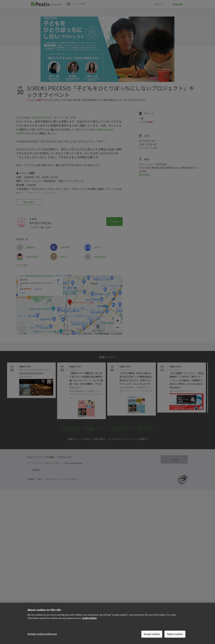Select the 社会貢献 tag
215x644 pixels.
90,428
